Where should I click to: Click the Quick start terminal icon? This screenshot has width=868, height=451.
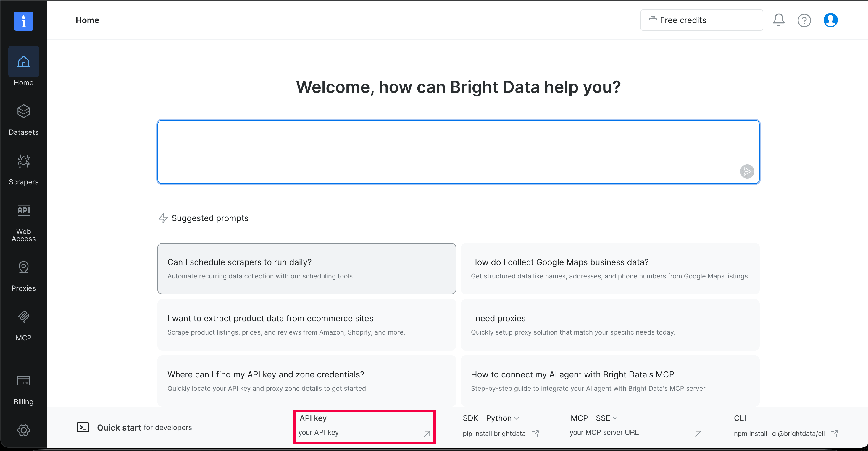click(83, 427)
